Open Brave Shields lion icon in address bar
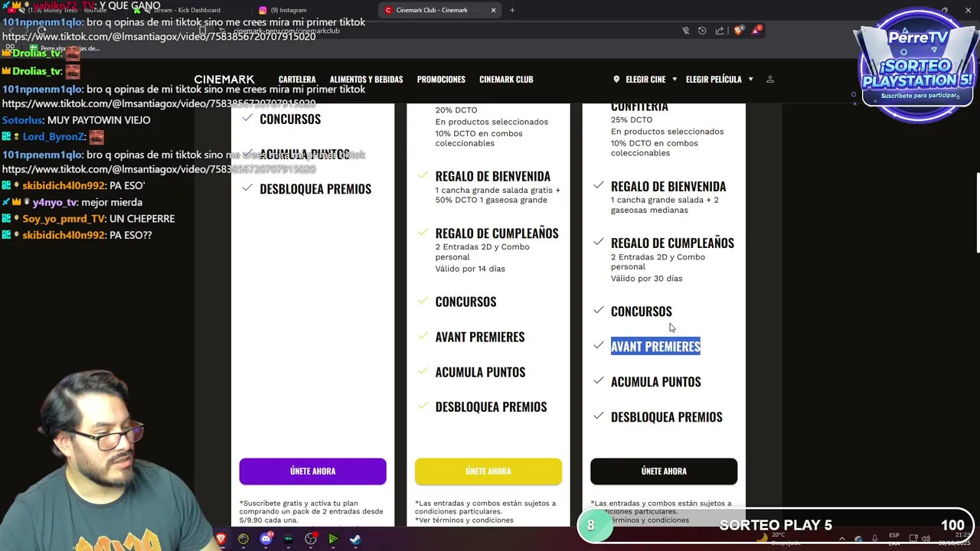 738,31
